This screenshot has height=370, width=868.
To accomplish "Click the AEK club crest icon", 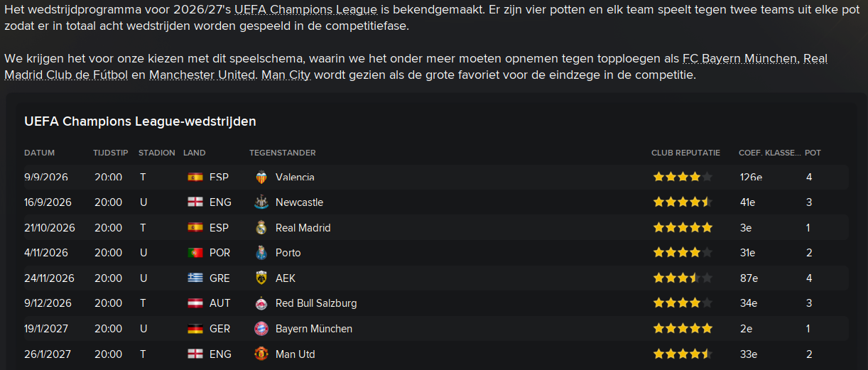I will point(261,278).
